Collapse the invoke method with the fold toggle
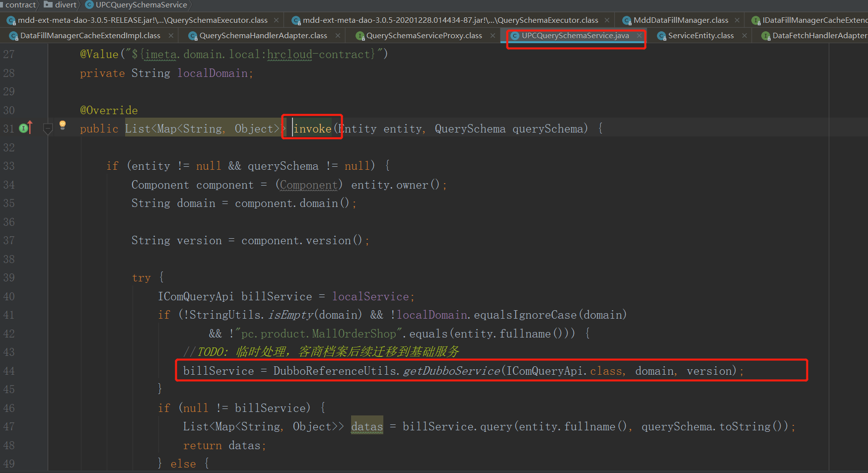868x473 pixels. 48,129
